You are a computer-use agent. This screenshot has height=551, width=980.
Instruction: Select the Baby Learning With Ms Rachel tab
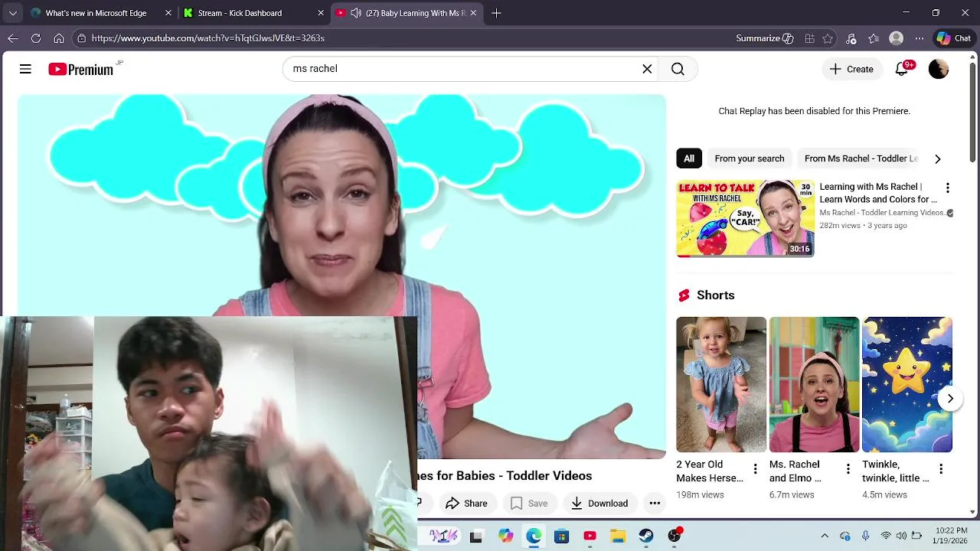415,13
